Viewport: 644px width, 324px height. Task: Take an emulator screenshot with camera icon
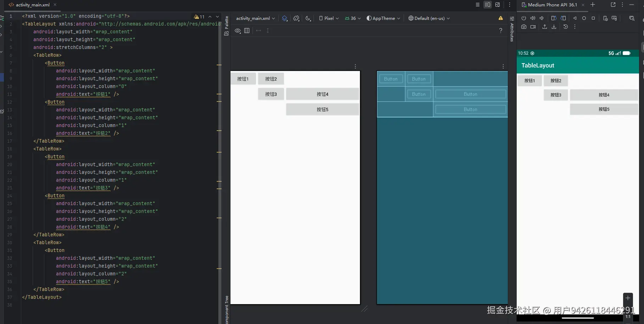524,27
